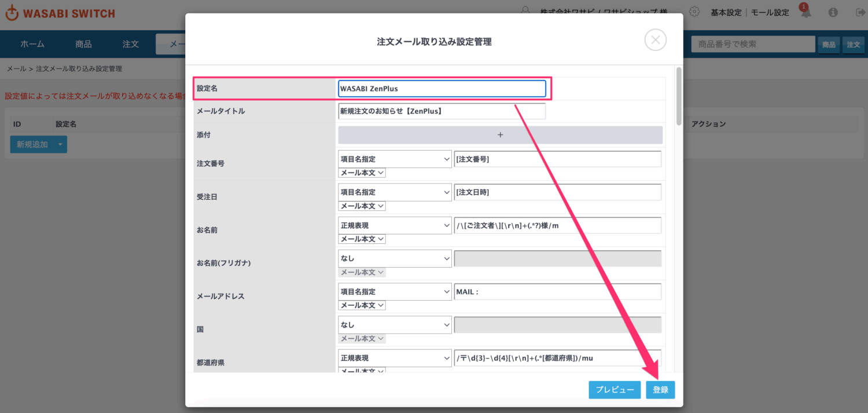
Task: Click the アクション column header
Action: [x=709, y=124]
